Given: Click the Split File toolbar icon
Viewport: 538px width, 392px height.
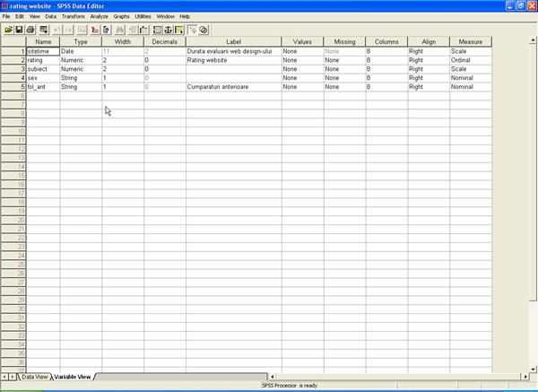Looking at the screenshot, I should [158, 30].
